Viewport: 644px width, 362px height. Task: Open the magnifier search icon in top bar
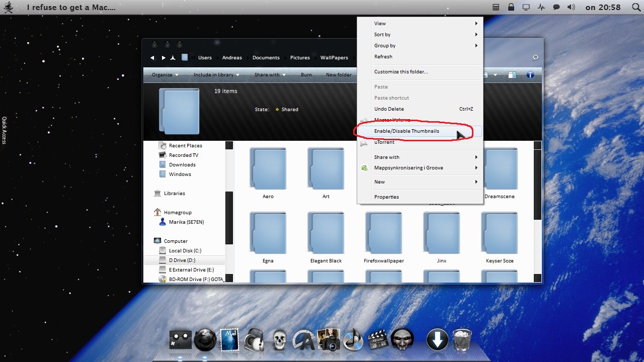[635, 8]
